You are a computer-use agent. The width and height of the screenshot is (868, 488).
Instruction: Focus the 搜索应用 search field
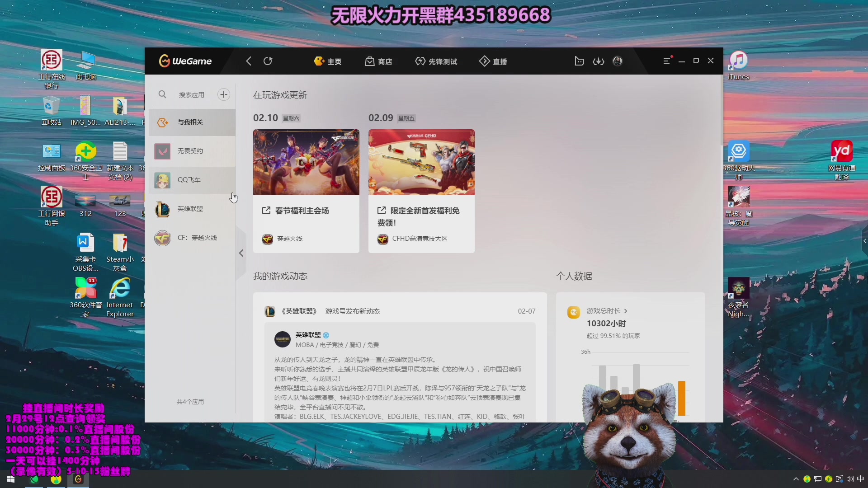[192, 94]
